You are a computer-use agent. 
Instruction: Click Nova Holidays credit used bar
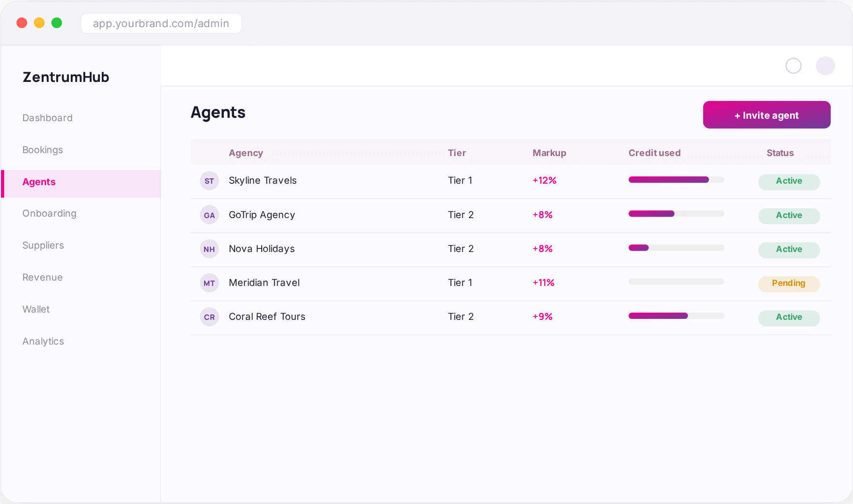point(676,248)
